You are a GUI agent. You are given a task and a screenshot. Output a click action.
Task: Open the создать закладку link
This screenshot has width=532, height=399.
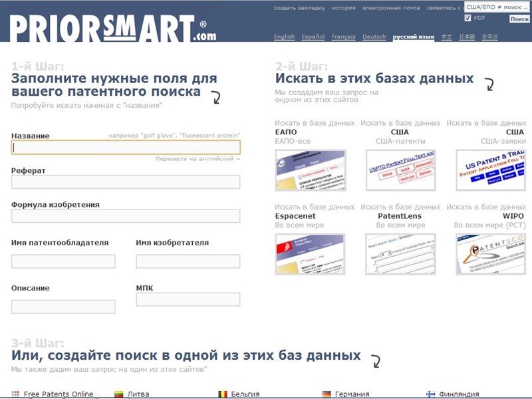tap(299, 8)
